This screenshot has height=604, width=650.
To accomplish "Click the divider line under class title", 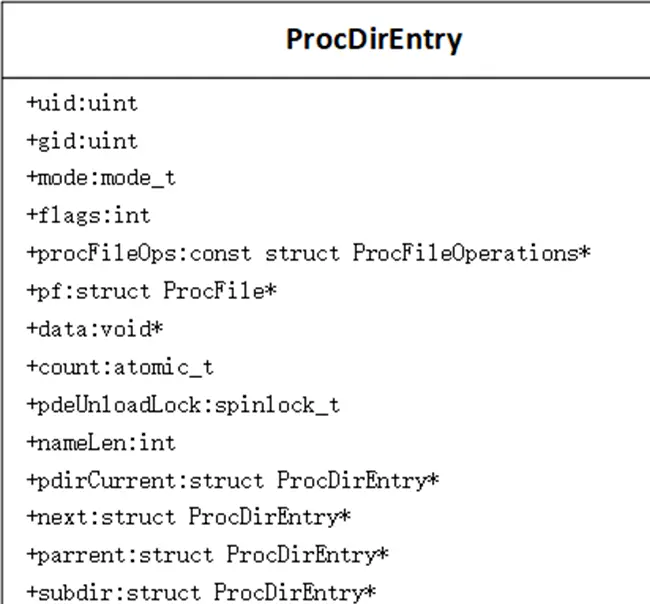I will coord(326,78).
